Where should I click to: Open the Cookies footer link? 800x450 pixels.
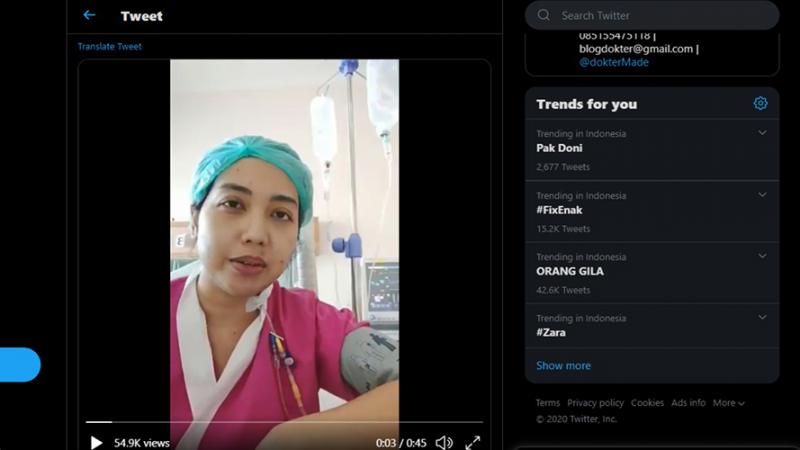click(647, 403)
